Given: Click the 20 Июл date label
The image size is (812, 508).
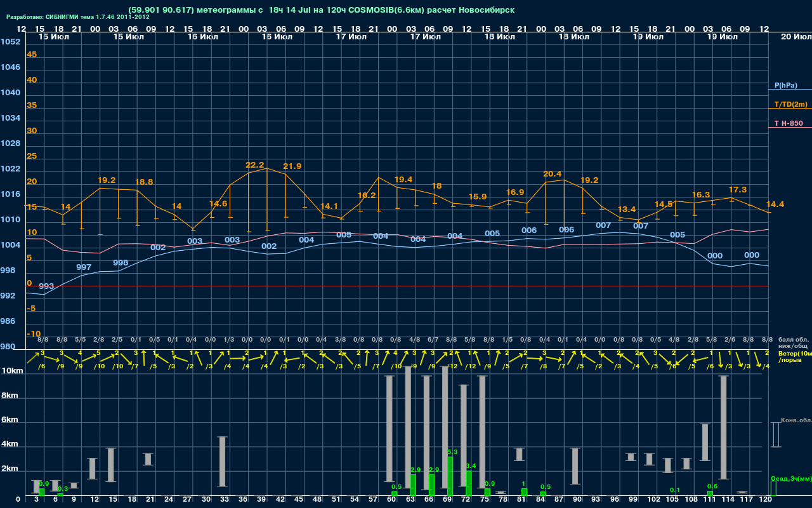Looking at the screenshot, I should coord(796,37).
